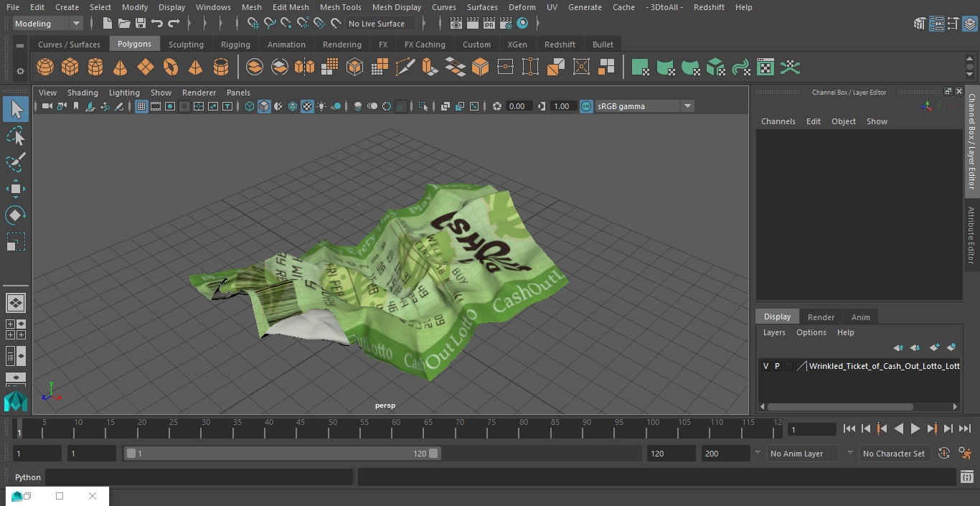
Task: Open the Channels menu in Channel Box
Action: pyautogui.click(x=778, y=121)
